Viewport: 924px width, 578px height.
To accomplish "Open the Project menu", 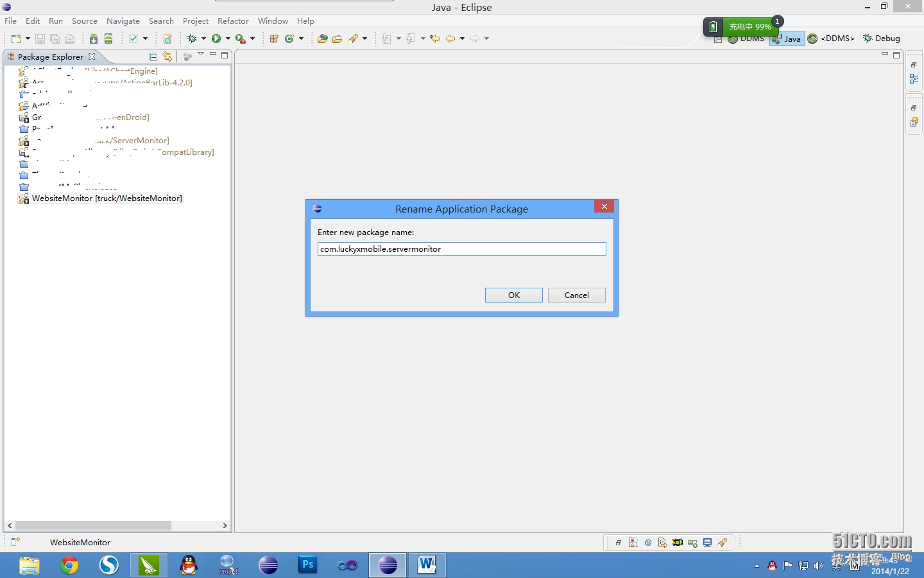I will click(x=196, y=21).
